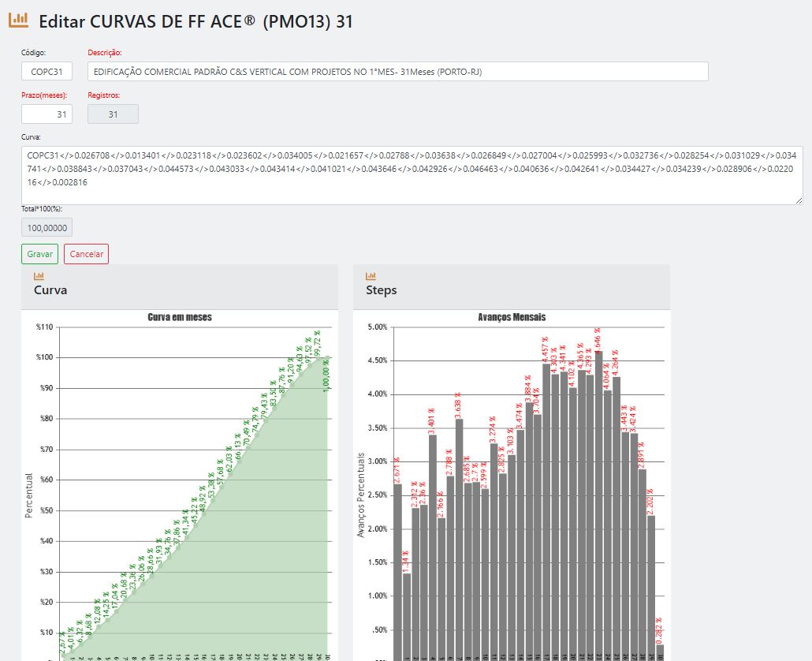The width and height of the screenshot is (812, 661).
Task: Click the small chart icon above Curva heading
Action: pos(39,276)
